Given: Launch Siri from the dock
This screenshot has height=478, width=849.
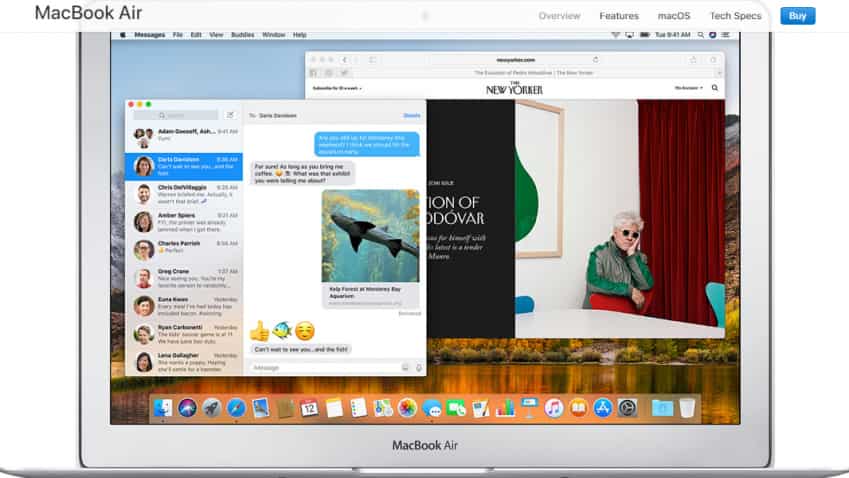Looking at the screenshot, I should tap(187, 408).
